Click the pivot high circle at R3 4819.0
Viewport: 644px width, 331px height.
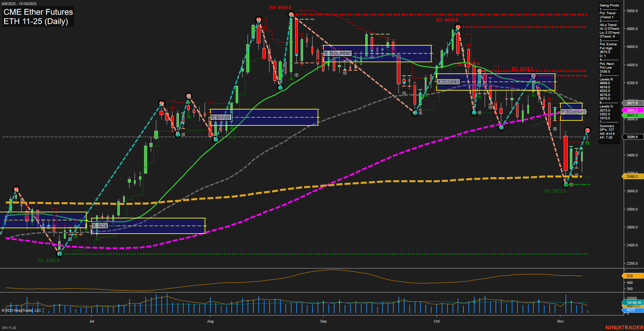458,27
